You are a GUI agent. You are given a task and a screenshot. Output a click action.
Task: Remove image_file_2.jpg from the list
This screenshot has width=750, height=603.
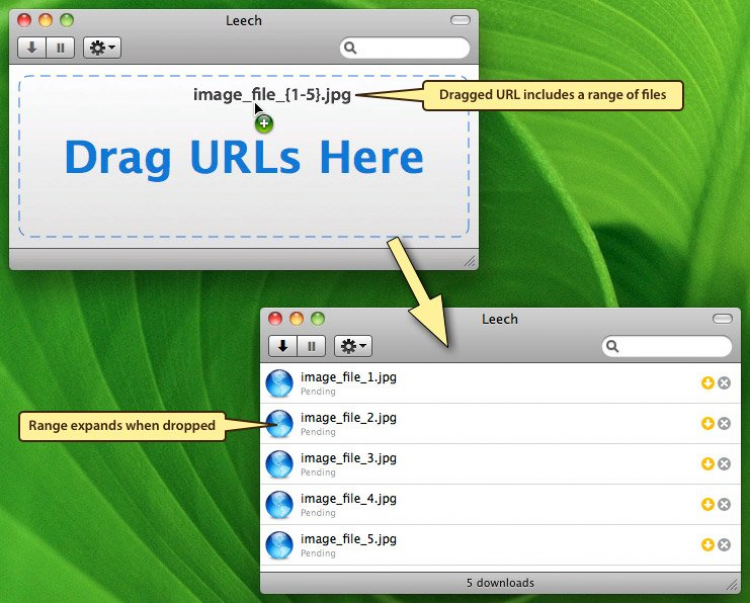click(x=724, y=423)
